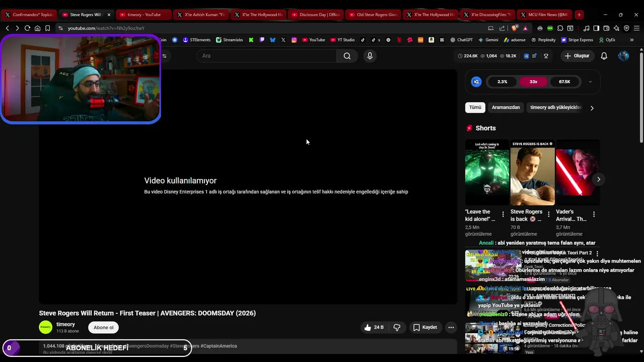Image resolution: width=644 pixels, height=362 pixels.
Task: Show more bookmarks double chevron
Action: pyautogui.click(x=631, y=40)
